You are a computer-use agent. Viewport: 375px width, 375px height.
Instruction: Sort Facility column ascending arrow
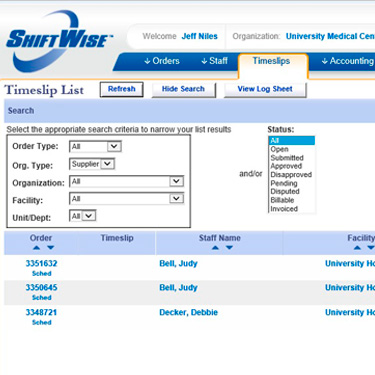(x=357, y=248)
